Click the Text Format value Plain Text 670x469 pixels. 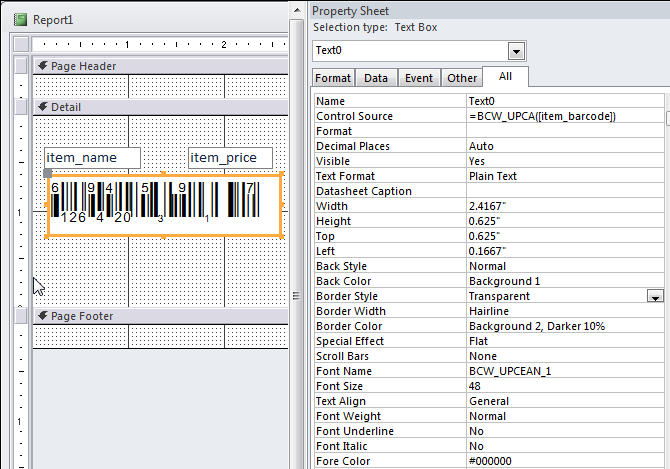pyautogui.click(x=565, y=176)
